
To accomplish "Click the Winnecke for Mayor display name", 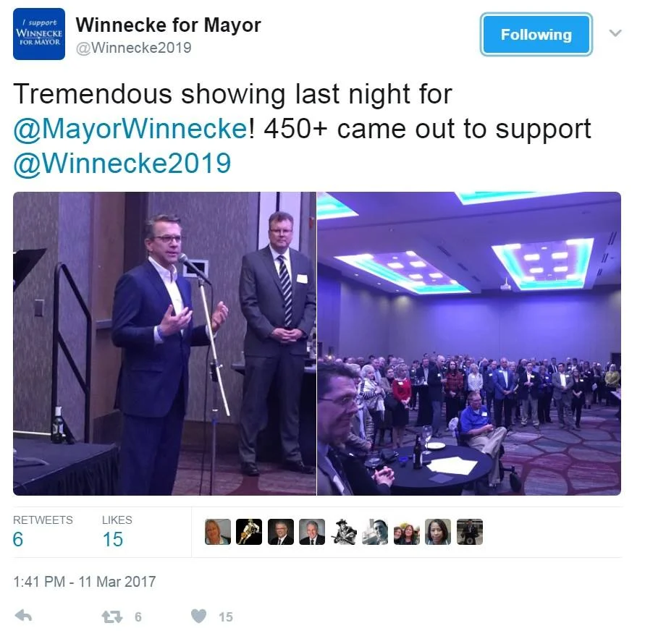I will point(168,25).
